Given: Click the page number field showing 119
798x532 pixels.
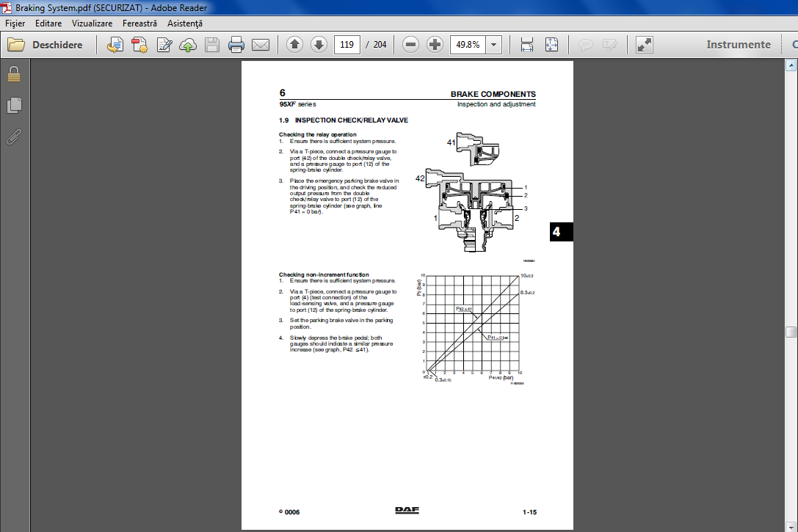Looking at the screenshot, I should click(347, 45).
